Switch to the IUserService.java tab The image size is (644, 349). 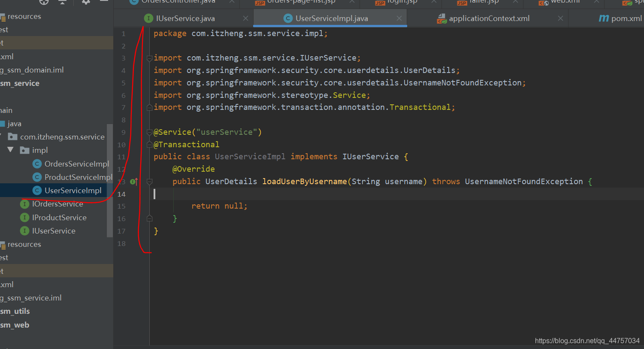[x=184, y=18]
